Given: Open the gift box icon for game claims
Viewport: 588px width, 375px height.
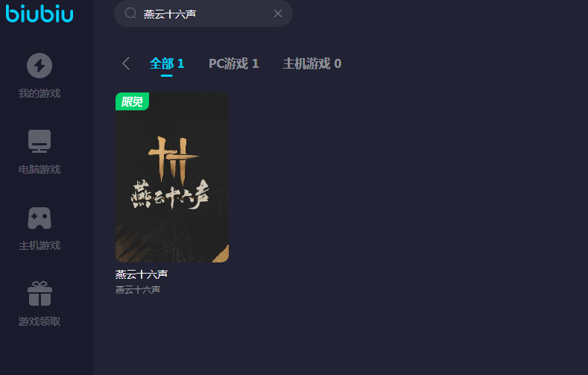Looking at the screenshot, I should click(39, 294).
